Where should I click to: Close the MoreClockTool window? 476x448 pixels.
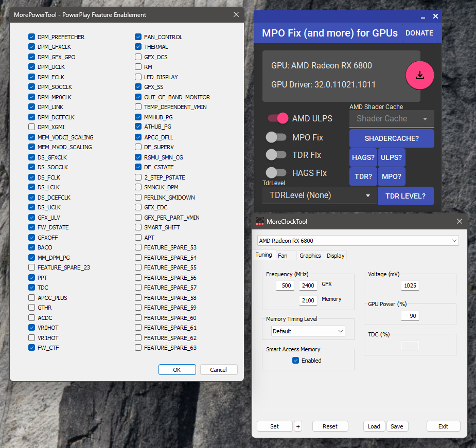(x=460, y=221)
